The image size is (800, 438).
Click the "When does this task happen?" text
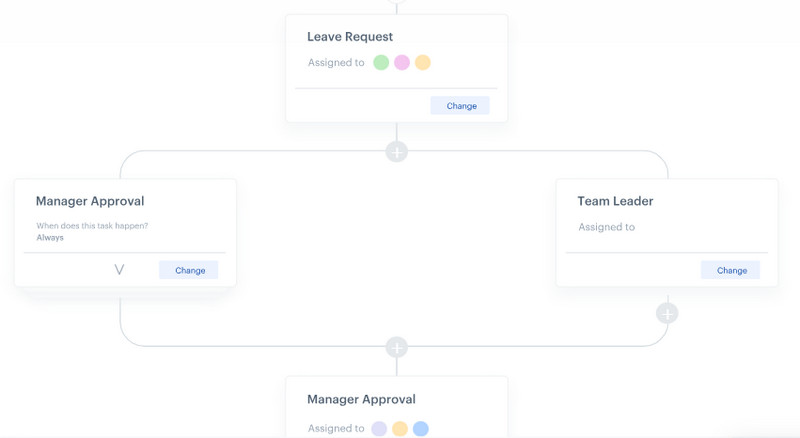[92, 226]
